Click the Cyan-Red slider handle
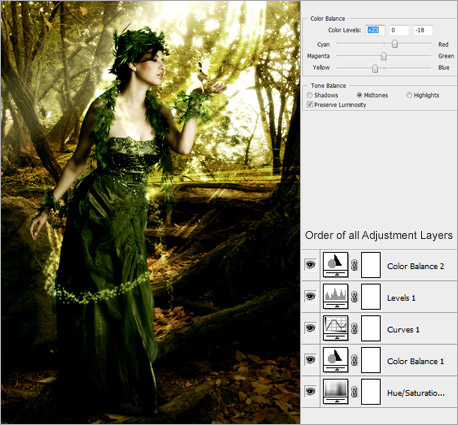Image resolution: width=458 pixels, height=425 pixels. pos(395,44)
